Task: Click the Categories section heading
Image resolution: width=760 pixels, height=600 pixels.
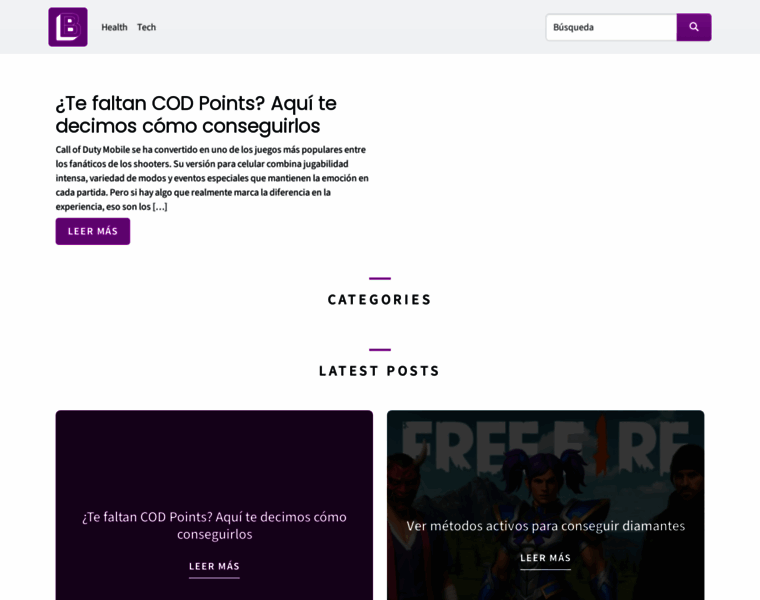Action: (380, 299)
